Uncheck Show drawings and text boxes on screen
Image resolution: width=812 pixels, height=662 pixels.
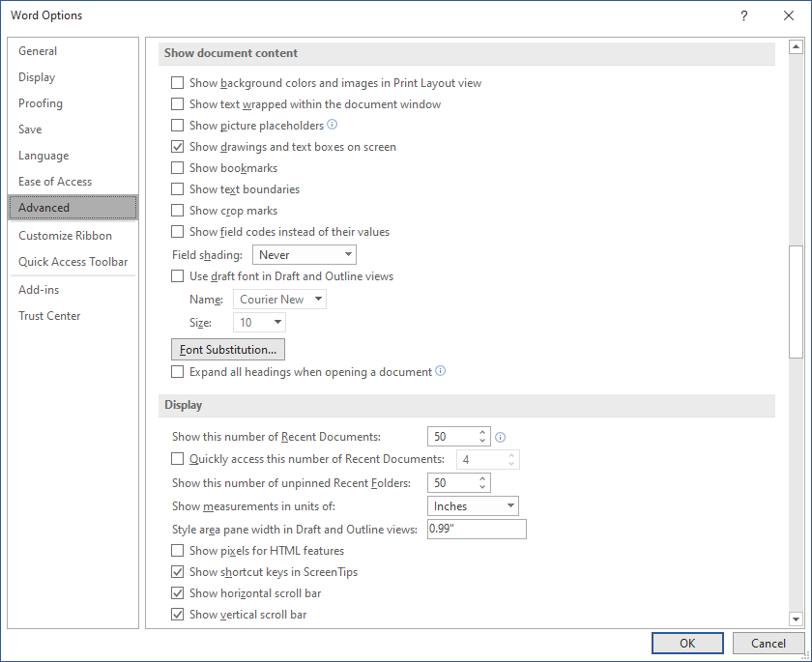click(x=178, y=147)
